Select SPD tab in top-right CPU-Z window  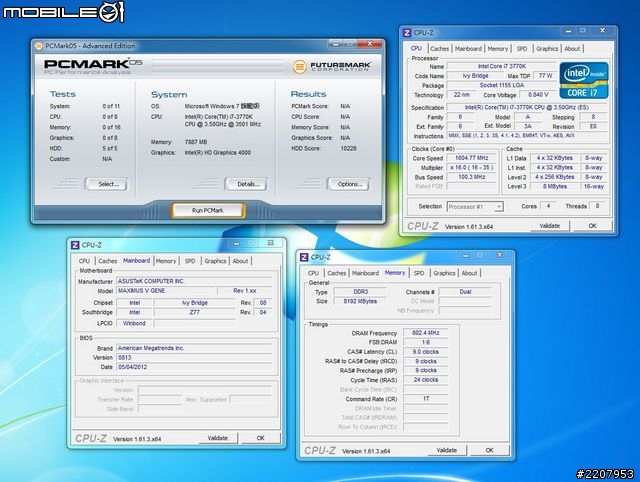coord(522,49)
